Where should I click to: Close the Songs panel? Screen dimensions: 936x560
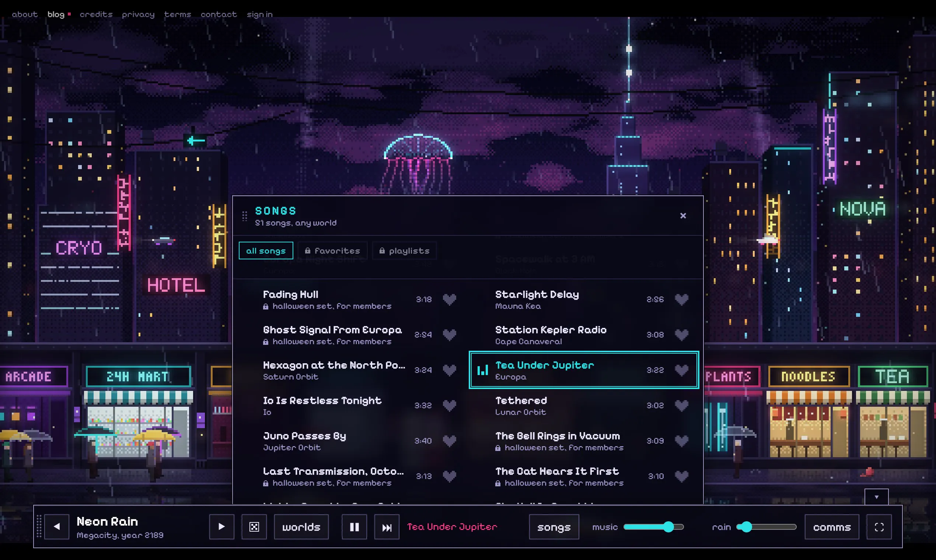click(x=683, y=216)
